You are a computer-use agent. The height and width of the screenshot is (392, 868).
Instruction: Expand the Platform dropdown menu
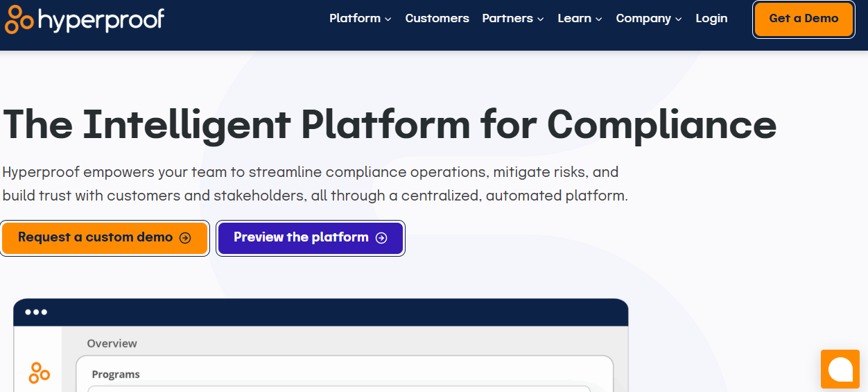pyautogui.click(x=361, y=19)
